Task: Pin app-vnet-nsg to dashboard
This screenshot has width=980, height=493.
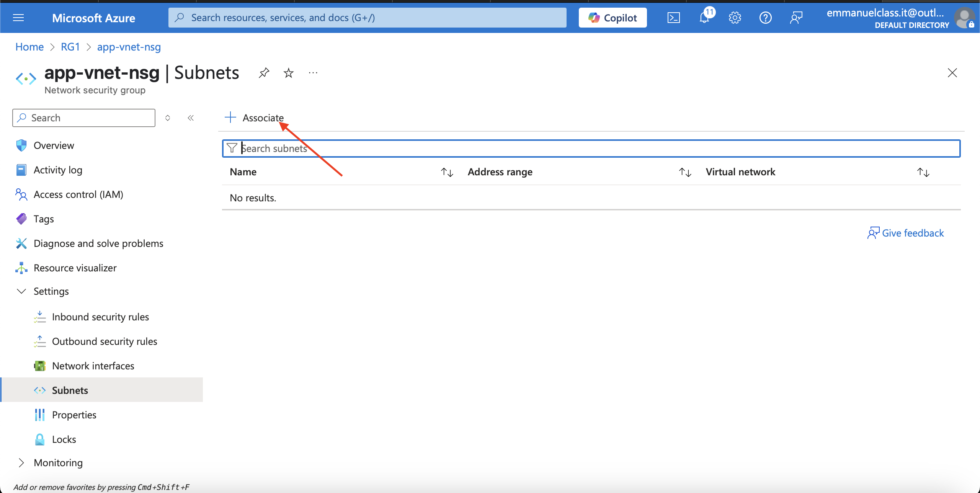Action: [x=264, y=73]
